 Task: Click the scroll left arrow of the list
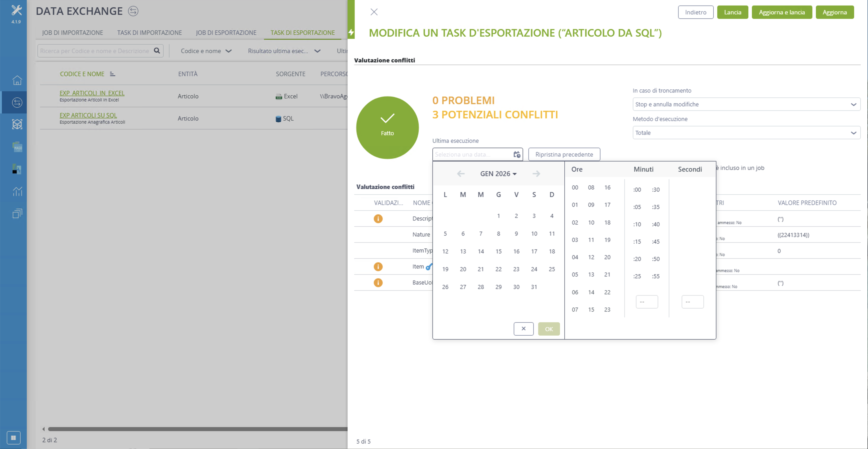pyautogui.click(x=43, y=429)
